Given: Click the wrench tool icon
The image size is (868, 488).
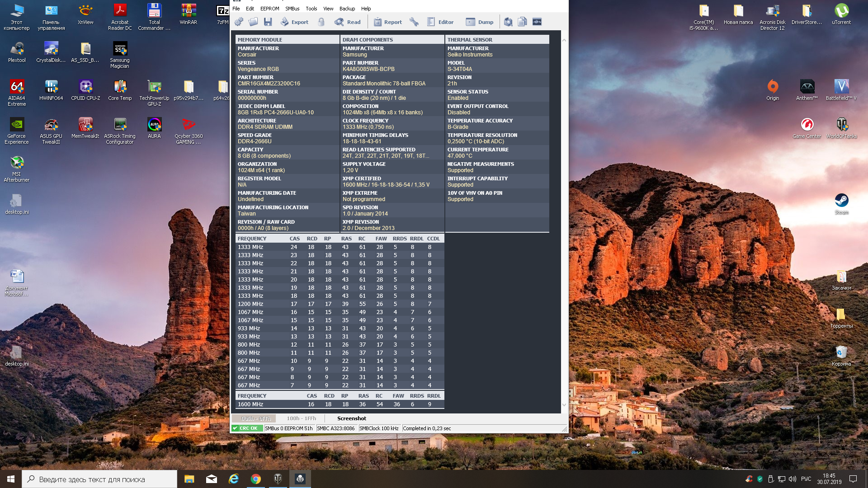Looking at the screenshot, I should pyautogui.click(x=414, y=22).
